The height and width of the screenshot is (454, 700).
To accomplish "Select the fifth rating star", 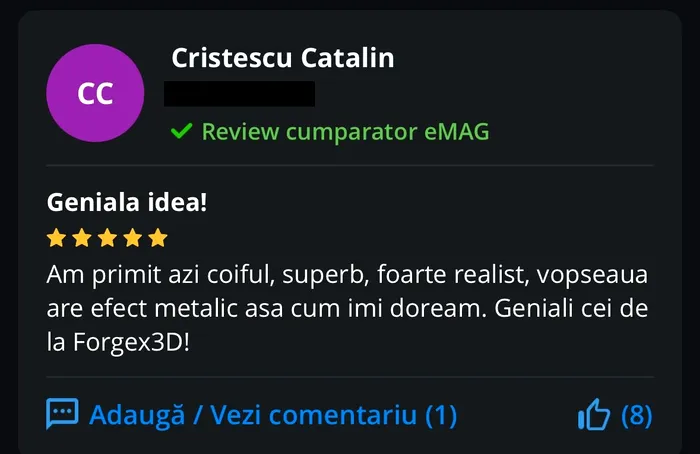I will click(158, 237).
